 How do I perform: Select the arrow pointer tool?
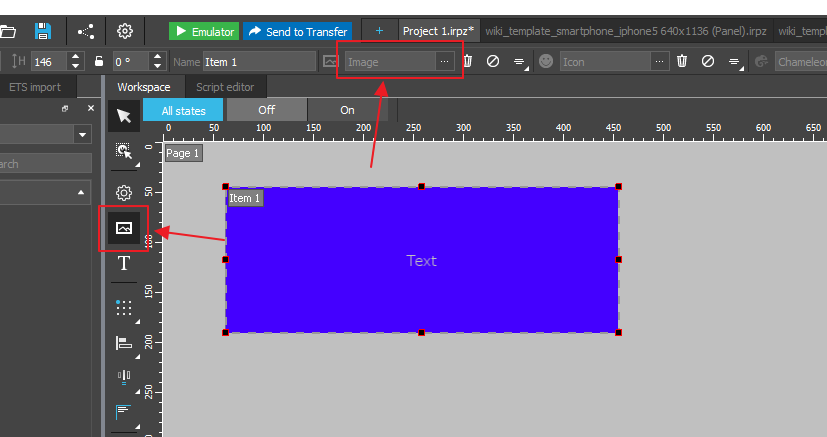124,116
